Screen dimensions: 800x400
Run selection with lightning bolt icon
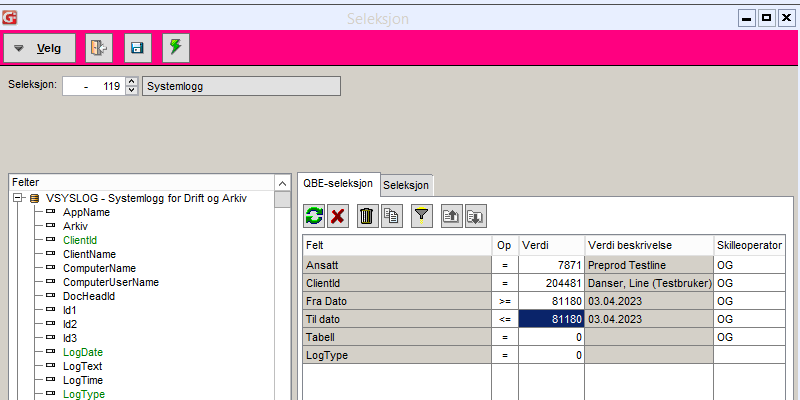[x=176, y=48]
